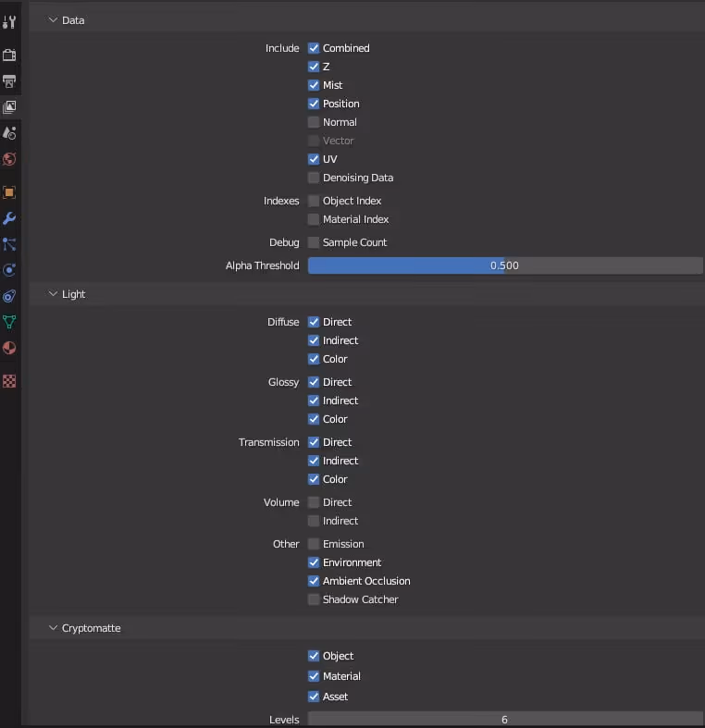
Task: Open the Tool properties tab
Action: pyautogui.click(x=9, y=22)
